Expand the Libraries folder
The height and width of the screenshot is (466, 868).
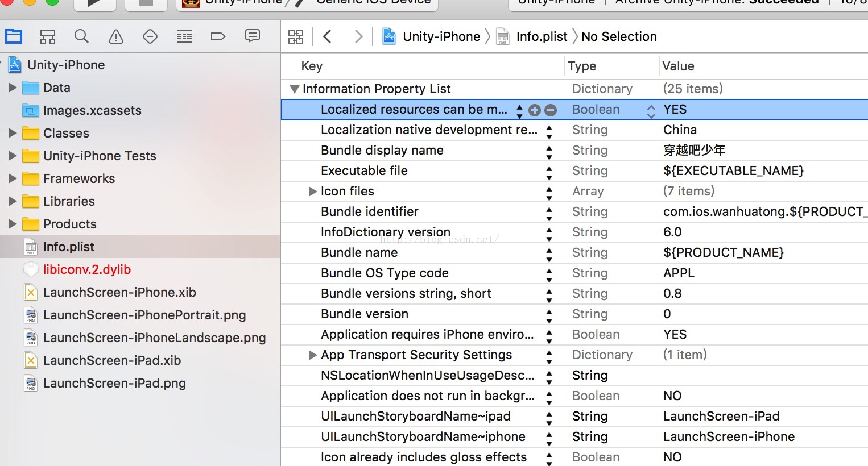[13, 201]
